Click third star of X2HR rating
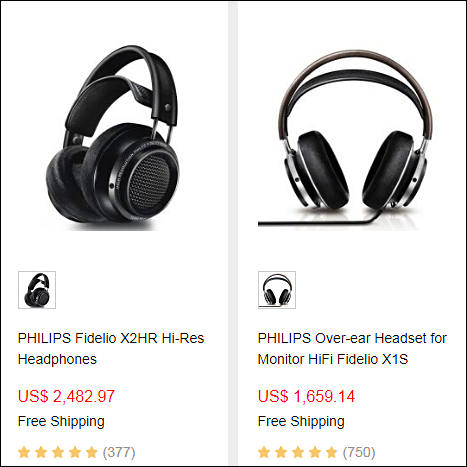 [58, 452]
